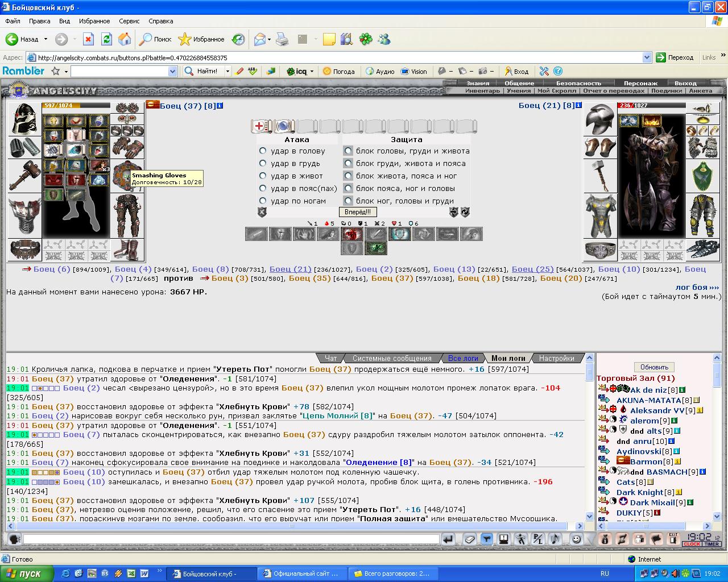Click the Инвентарь link
728x582 pixels.
click(482, 90)
